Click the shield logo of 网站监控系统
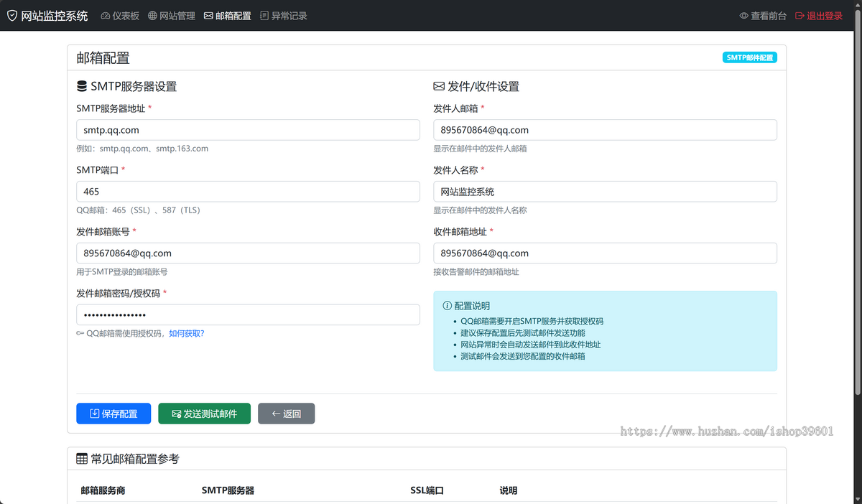862x504 pixels. pos(11,14)
